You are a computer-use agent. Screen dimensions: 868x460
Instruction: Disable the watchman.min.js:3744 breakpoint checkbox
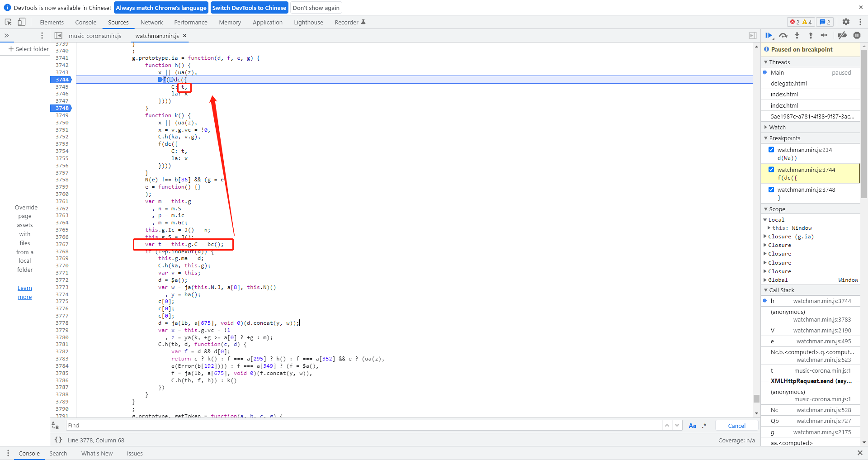click(x=771, y=170)
